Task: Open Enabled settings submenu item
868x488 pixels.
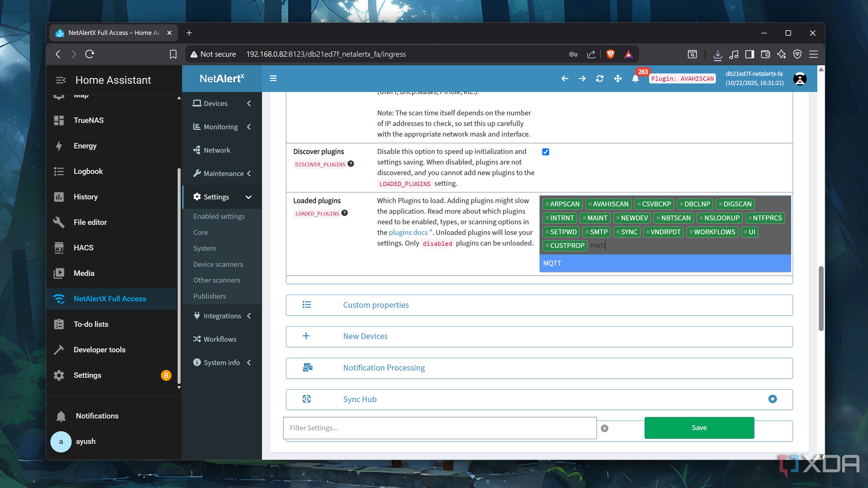Action: click(x=219, y=216)
